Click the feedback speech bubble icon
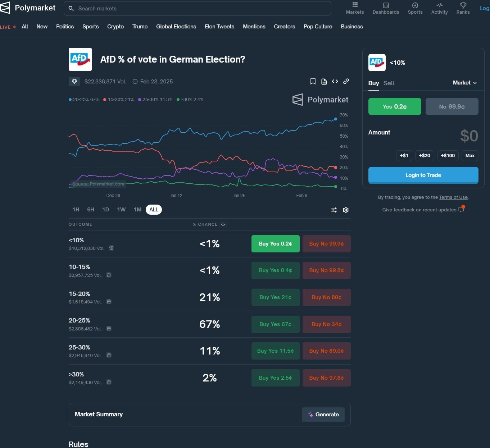 coord(461,209)
